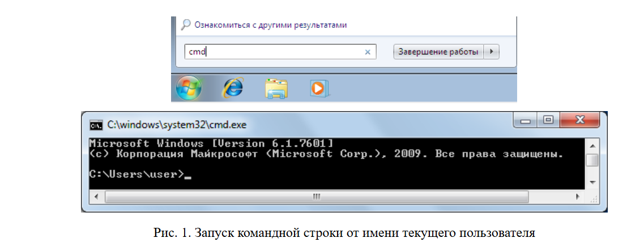Expand the shutdown options arrow
Image resolution: width=644 pixels, height=242 pixels.
492,52
